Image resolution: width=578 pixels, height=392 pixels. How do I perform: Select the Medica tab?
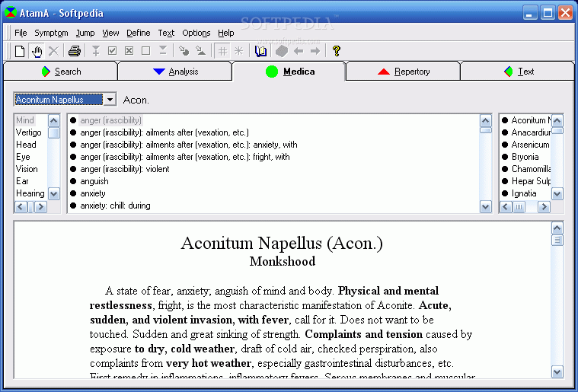(289, 71)
